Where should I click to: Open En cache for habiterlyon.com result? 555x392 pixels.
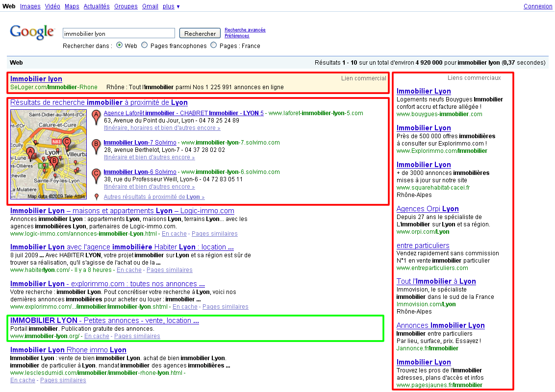(x=129, y=270)
